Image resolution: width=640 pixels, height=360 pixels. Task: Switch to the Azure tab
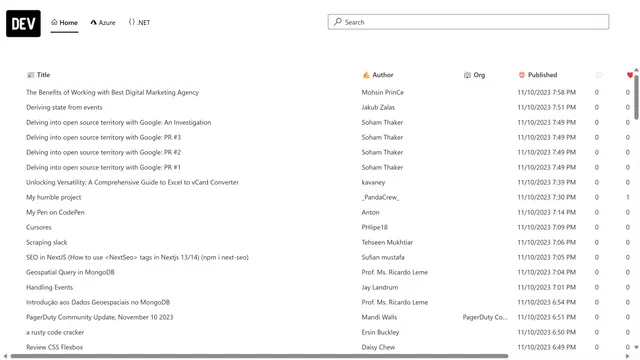pos(103,22)
